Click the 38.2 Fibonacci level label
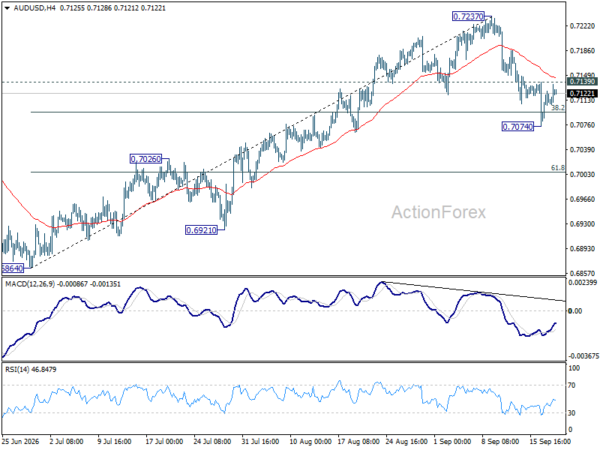The height and width of the screenshot is (450, 600). 558,108
